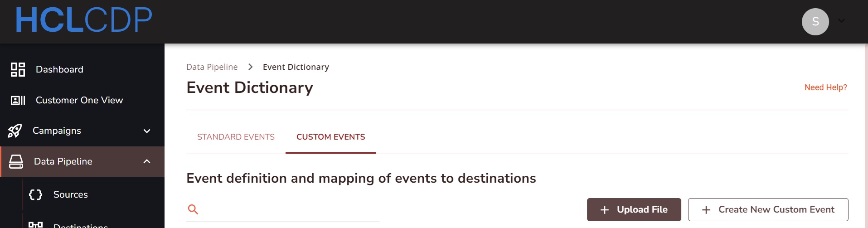868x228 pixels.
Task: Click the user avatar S icon
Action: [x=815, y=21]
